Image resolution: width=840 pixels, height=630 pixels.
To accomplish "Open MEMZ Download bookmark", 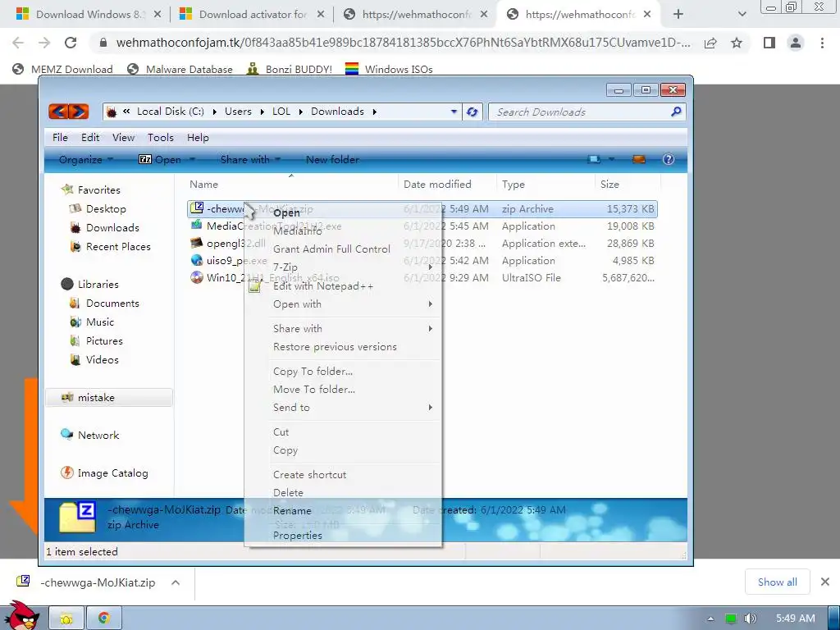I will tap(62, 69).
